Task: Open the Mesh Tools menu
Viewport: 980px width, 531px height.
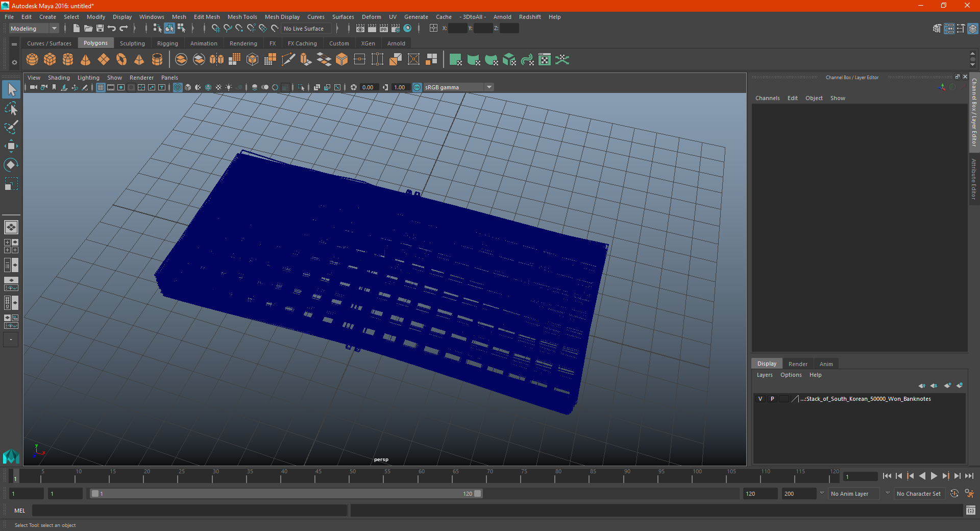Action: (x=242, y=17)
